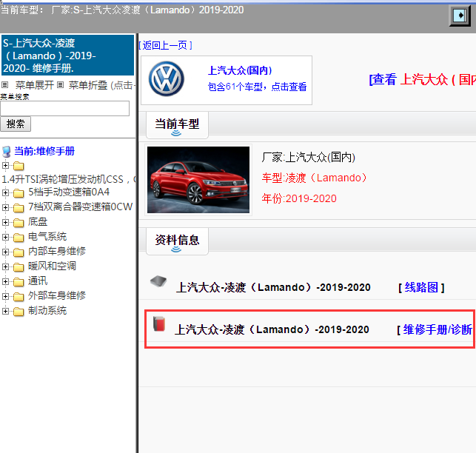Click the folder icon beside 底盘
The image size is (476, 453).
coord(19,223)
